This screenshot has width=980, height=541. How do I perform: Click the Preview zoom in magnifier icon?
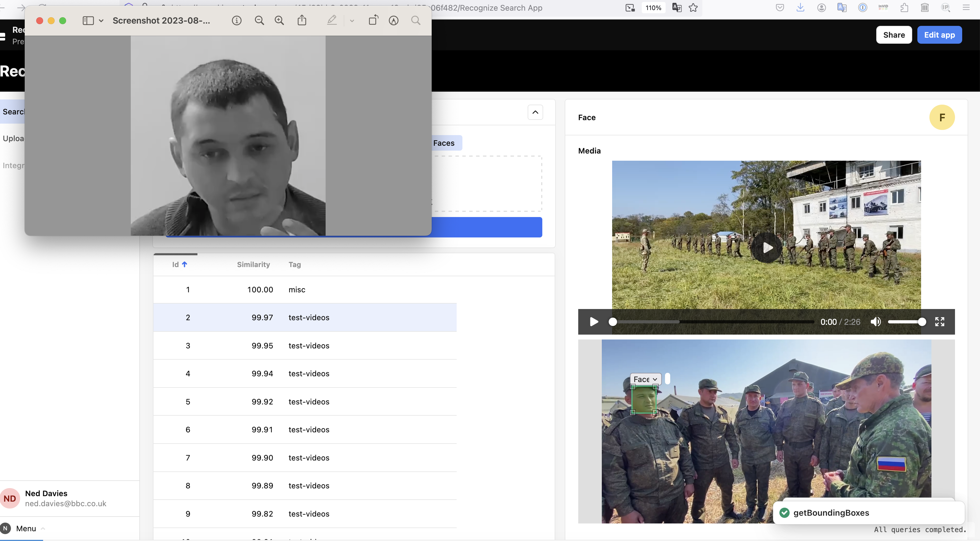(x=279, y=20)
